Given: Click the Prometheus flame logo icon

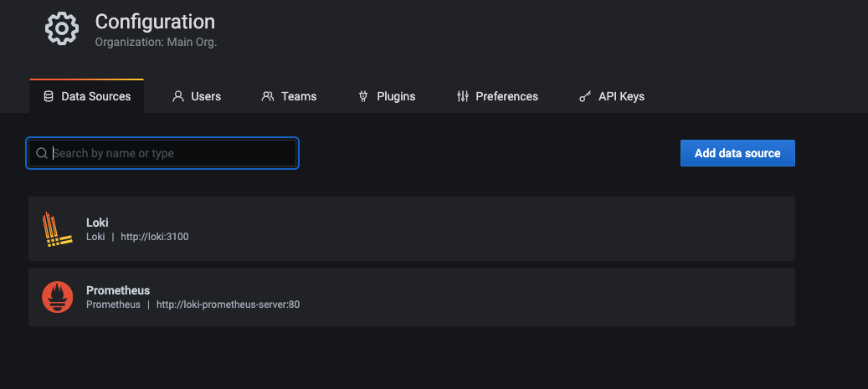Looking at the screenshot, I should coord(58,297).
